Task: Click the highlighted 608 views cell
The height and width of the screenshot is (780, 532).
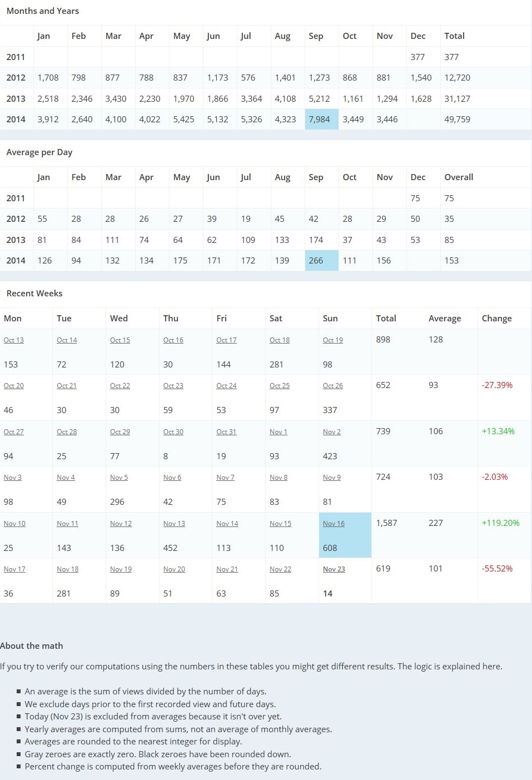Action: 330,548
